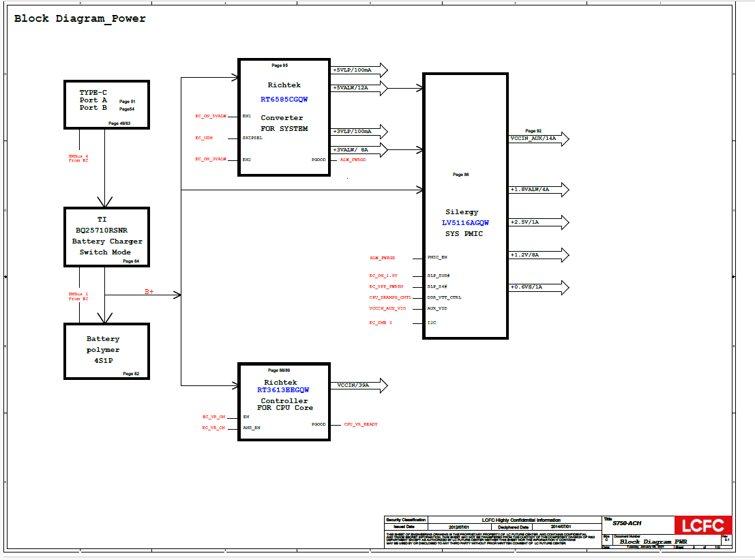
Task: Click the "PMIC_EN" pin name
Action: tap(437, 258)
